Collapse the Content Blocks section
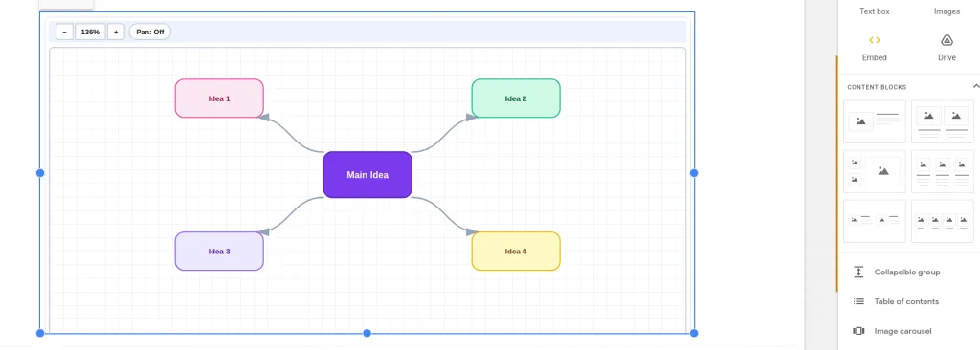 [x=975, y=86]
